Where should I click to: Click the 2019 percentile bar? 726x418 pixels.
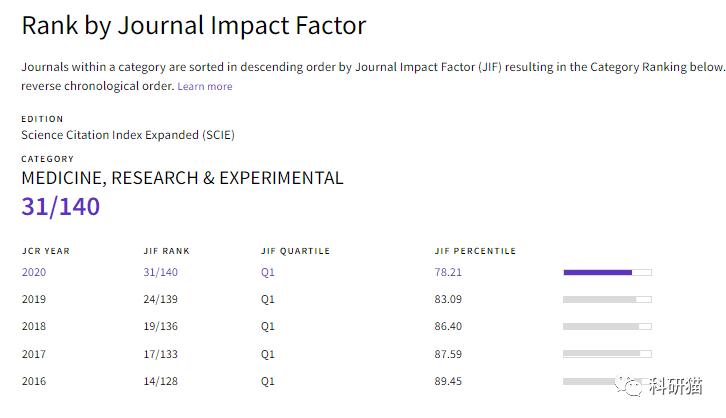(x=607, y=299)
